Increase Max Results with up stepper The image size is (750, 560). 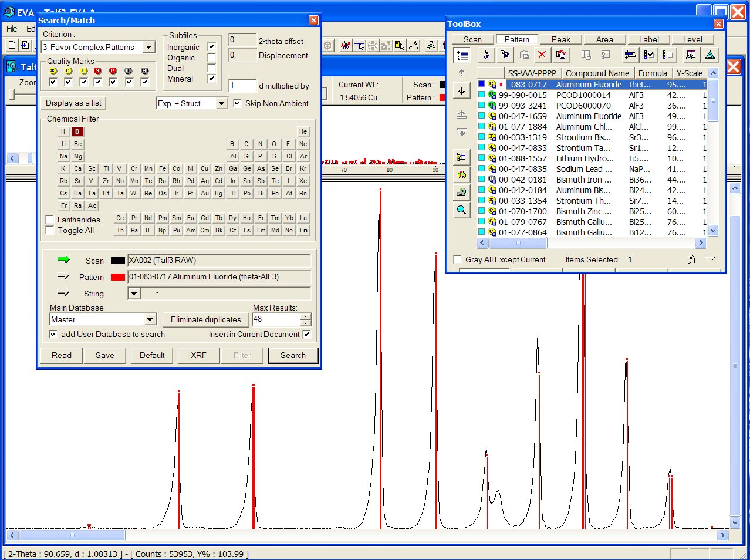pos(305,316)
